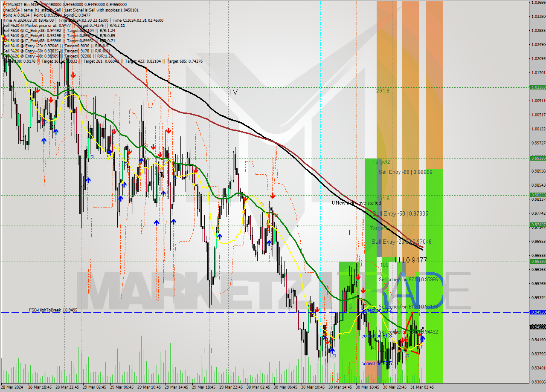This screenshot has width=546, height=392.
Task: Click the green 0.97407 price tag
Action: [538, 225]
